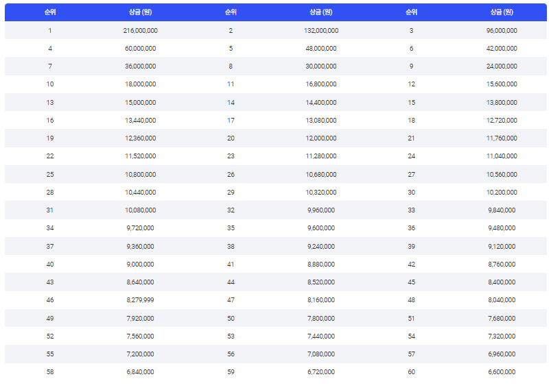Select the 10,800,000 amount
The width and height of the screenshot is (551, 392).
[140, 175]
